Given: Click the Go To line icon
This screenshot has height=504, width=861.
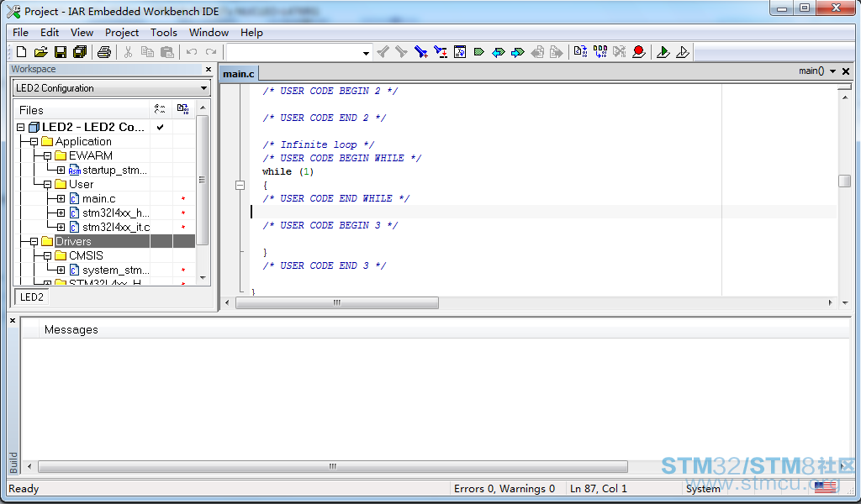Looking at the screenshot, I should coord(460,52).
